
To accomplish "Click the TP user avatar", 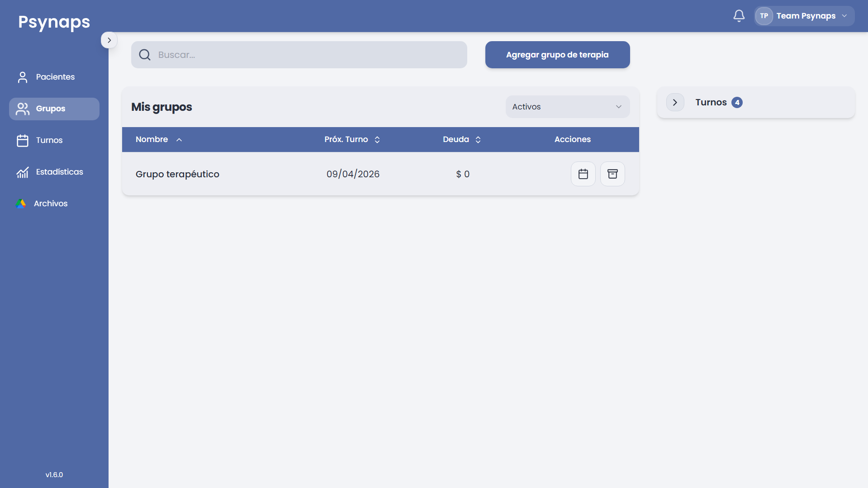I will (764, 16).
